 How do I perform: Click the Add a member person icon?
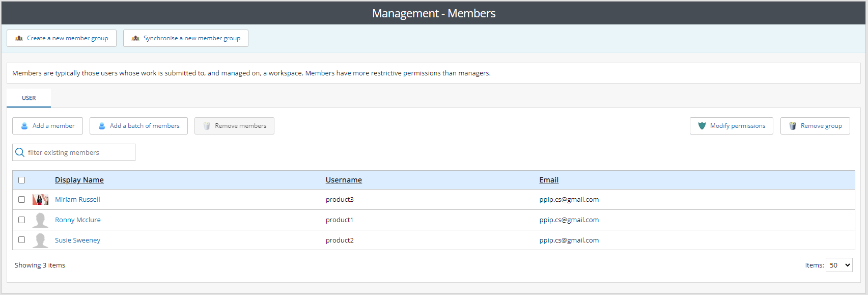point(24,126)
